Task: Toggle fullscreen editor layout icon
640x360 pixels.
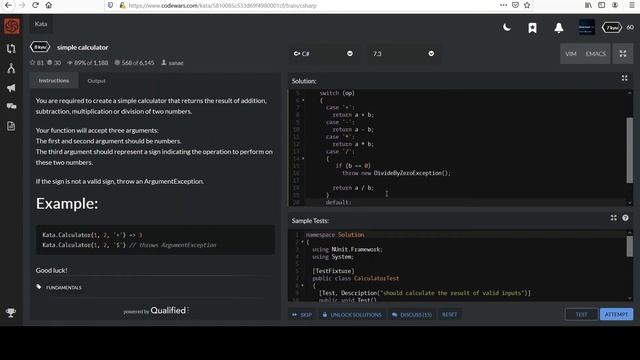Action: coord(623,53)
